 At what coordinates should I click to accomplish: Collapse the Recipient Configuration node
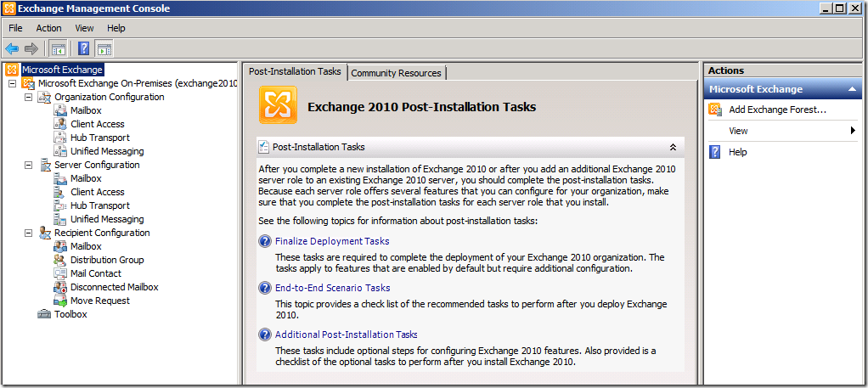tap(29, 233)
